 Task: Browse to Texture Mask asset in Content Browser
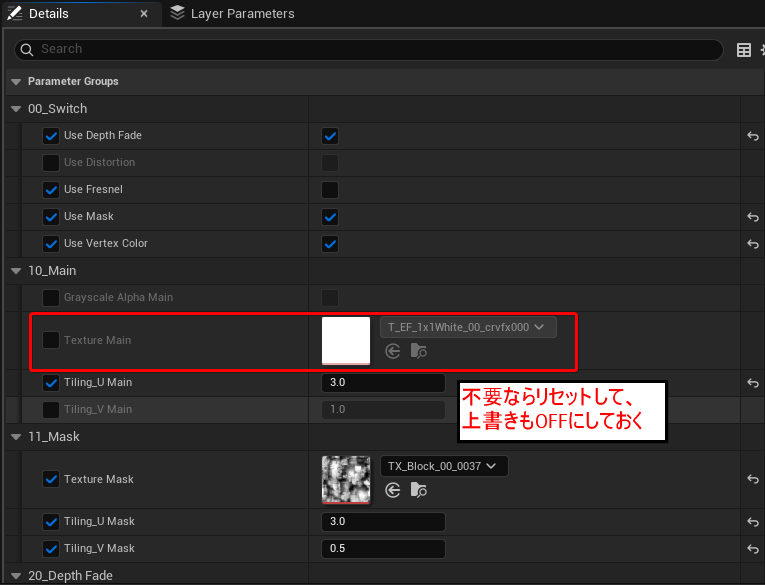coord(419,490)
